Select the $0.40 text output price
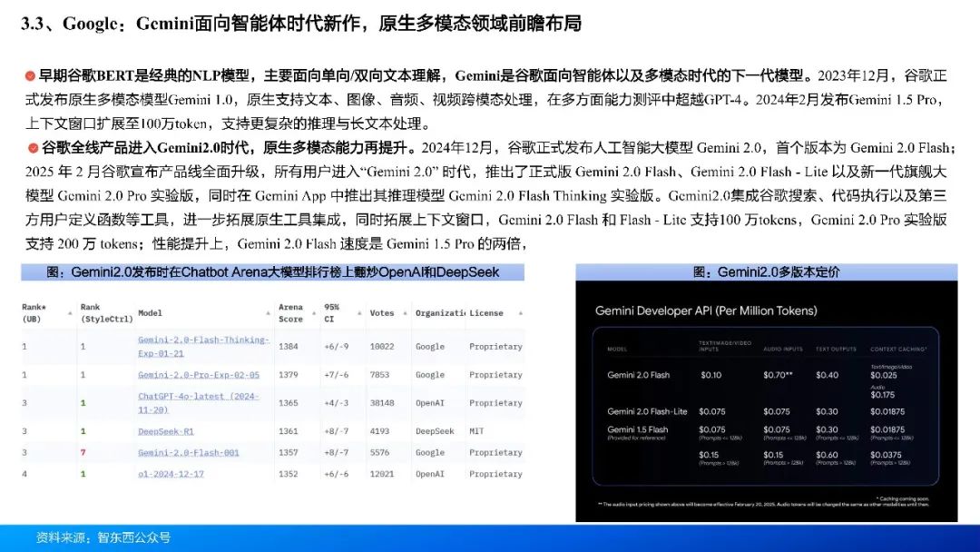Image resolution: width=980 pixels, height=552 pixels. [x=827, y=375]
